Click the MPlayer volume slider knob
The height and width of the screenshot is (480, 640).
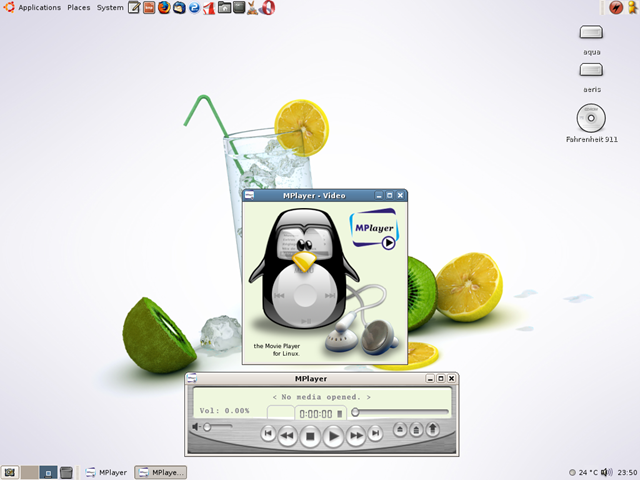pos(207,427)
